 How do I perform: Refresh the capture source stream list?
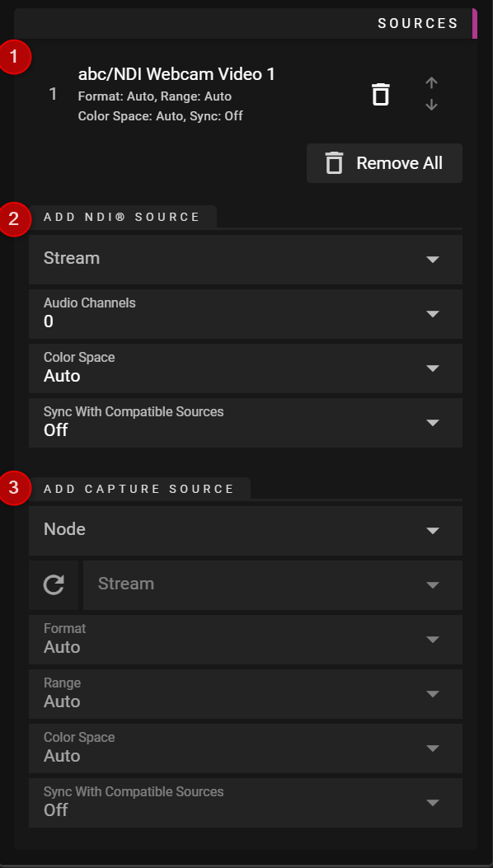[x=53, y=584]
